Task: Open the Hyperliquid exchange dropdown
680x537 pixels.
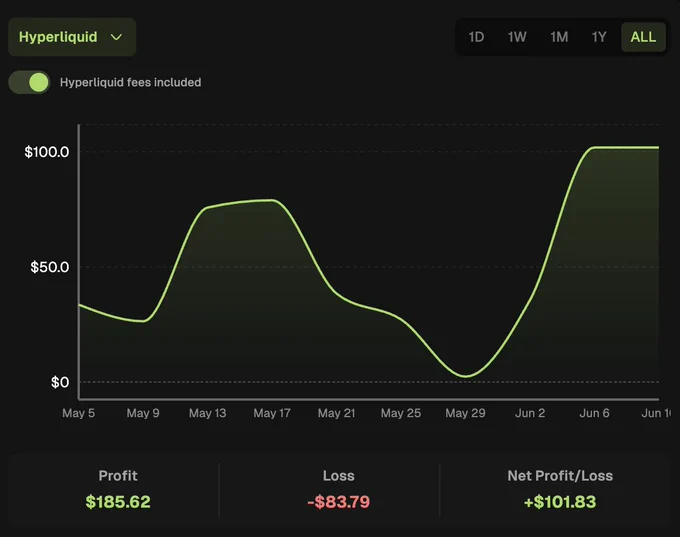Action: tap(72, 37)
